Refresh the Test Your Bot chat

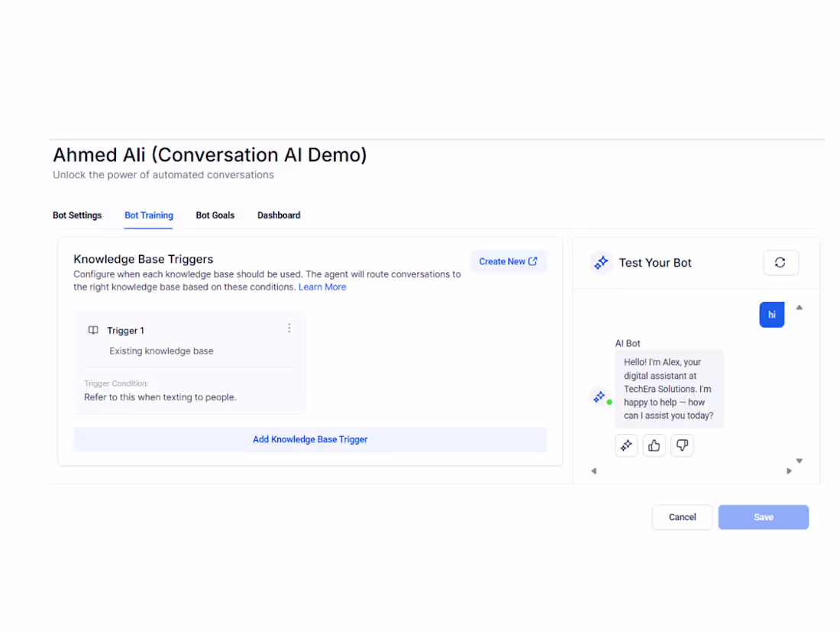[780, 262]
